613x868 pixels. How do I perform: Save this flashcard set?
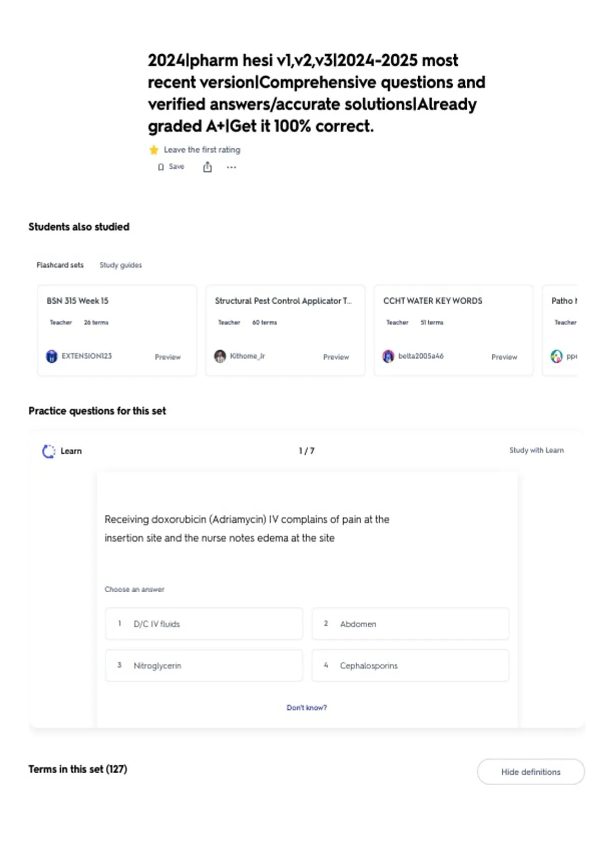click(171, 166)
